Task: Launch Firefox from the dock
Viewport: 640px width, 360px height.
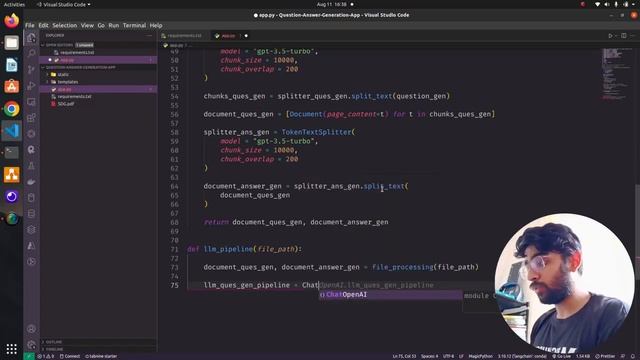Action: click(x=11, y=20)
